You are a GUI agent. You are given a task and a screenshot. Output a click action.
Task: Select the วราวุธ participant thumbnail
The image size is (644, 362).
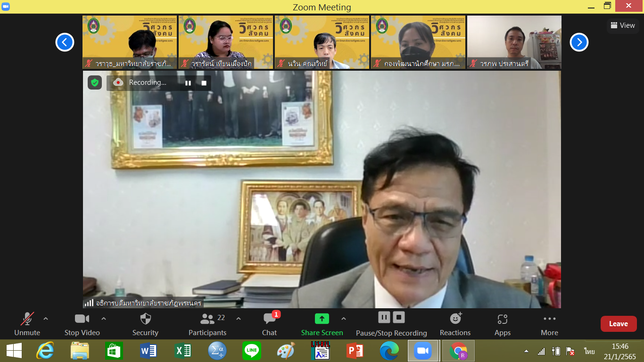(130, 42)
